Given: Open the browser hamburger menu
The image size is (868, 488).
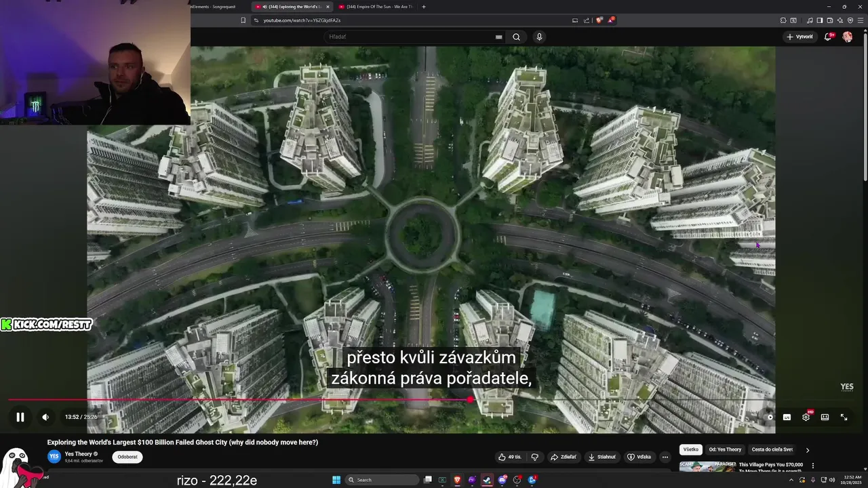Looking at the screenshot, I should [x=859, y=20].
